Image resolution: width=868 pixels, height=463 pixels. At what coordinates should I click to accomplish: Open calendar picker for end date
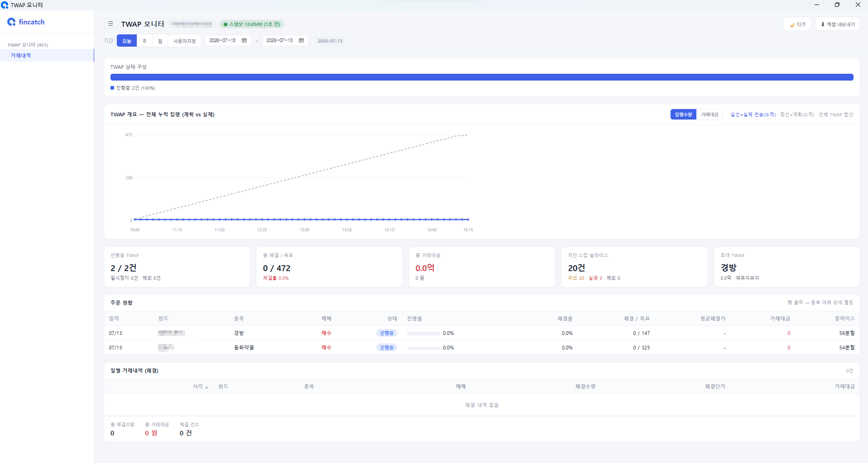(x=302, y=41)
